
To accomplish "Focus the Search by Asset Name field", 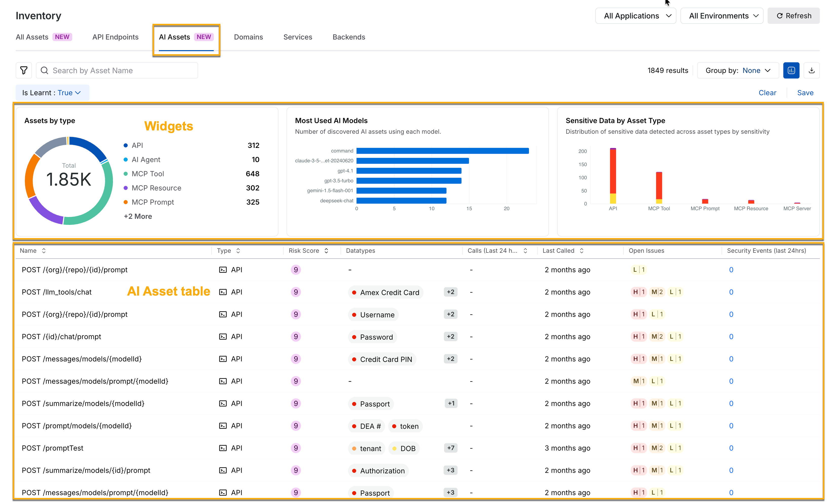I will (x=117, y=70).
